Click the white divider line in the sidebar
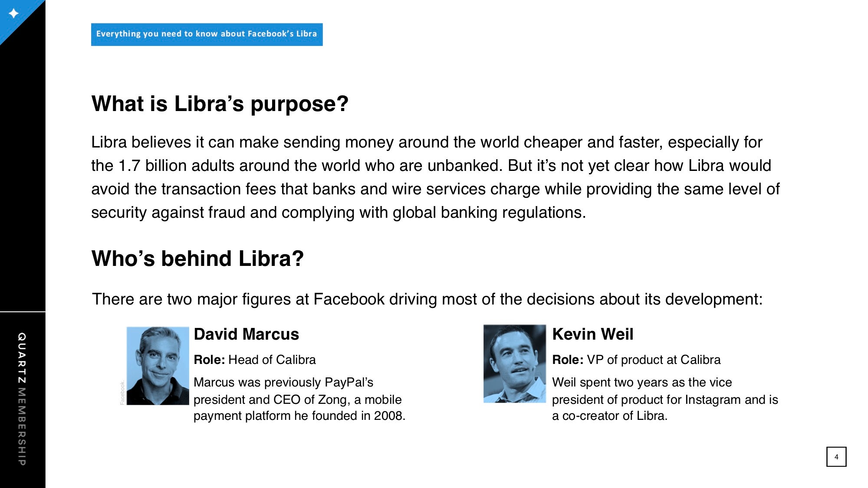Screen dimensions: 868x488 click(23, 311)
